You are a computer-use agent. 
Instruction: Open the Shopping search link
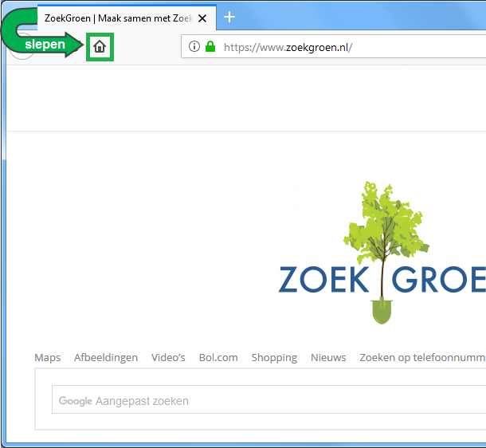point(274,358)
